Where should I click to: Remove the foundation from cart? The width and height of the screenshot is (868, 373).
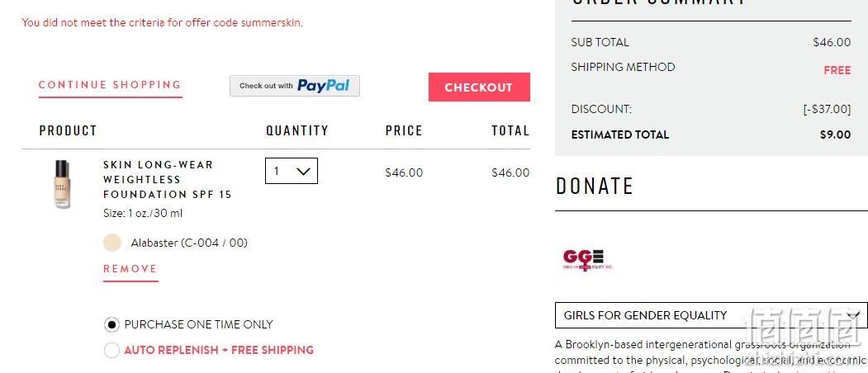[x=130, y=269]
